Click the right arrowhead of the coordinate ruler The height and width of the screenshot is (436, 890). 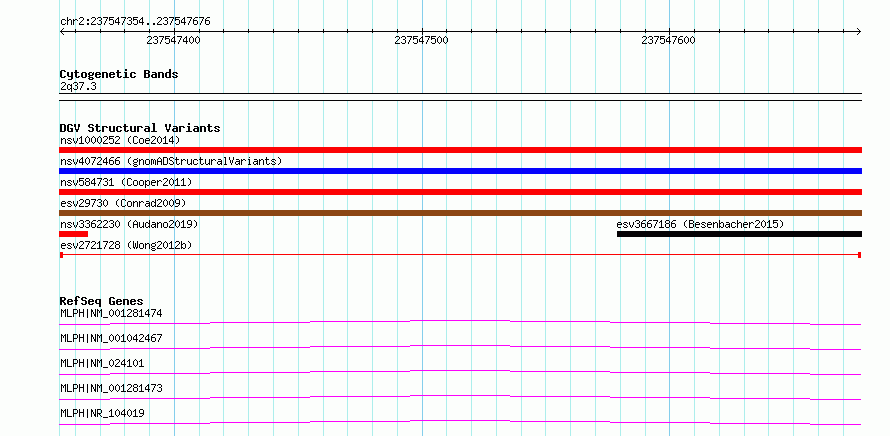(x=859, y=31)
